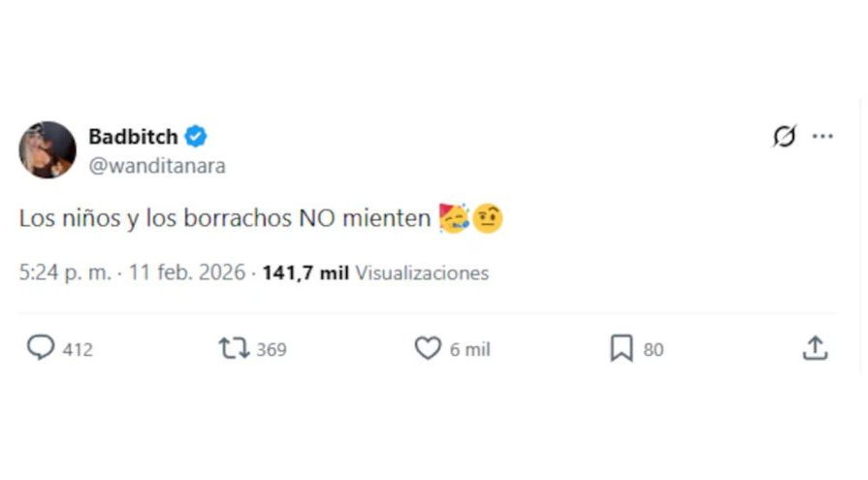
Task: Click the 412 replies count
Action: click(78, 349)
